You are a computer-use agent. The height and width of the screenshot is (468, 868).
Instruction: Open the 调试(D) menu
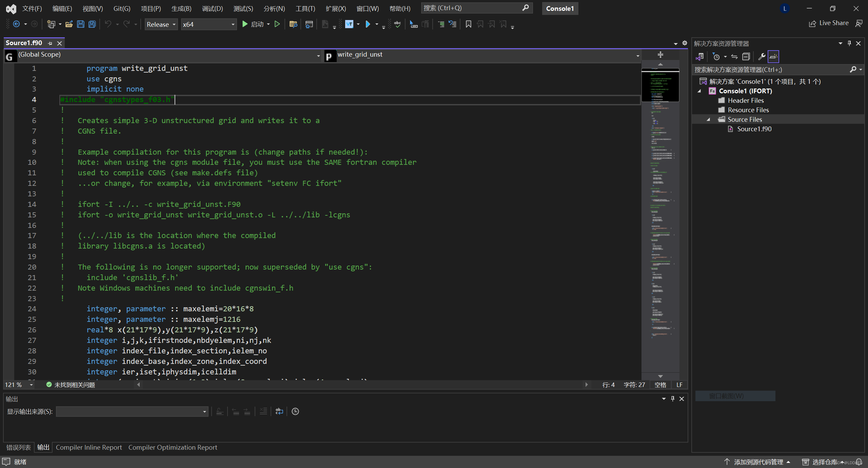[212, 8]
